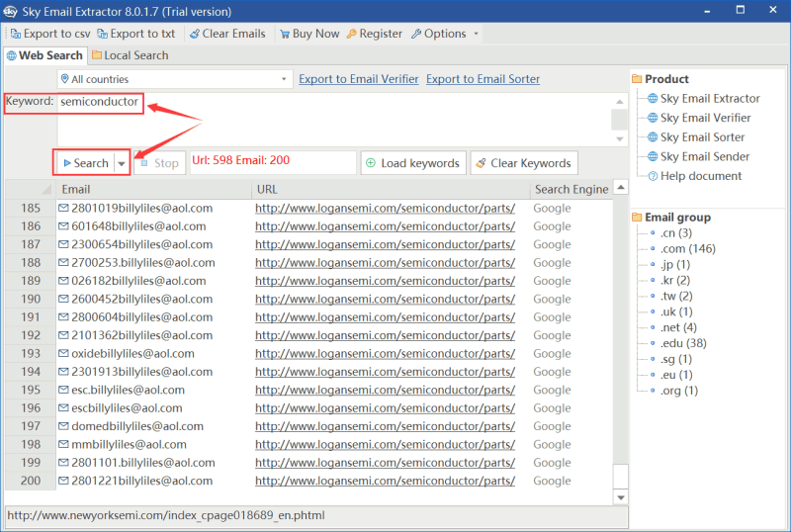Click the results list scroll-down arrow
Viewport: 791px width, 532px height.
[x=621, y=497]
